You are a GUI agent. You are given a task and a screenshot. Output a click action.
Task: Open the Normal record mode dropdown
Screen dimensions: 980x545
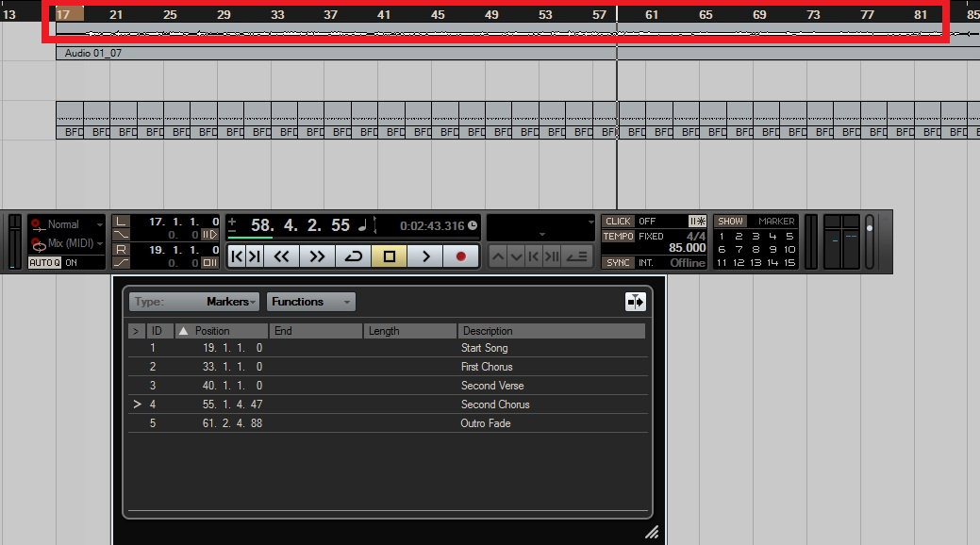click(68, 224)
